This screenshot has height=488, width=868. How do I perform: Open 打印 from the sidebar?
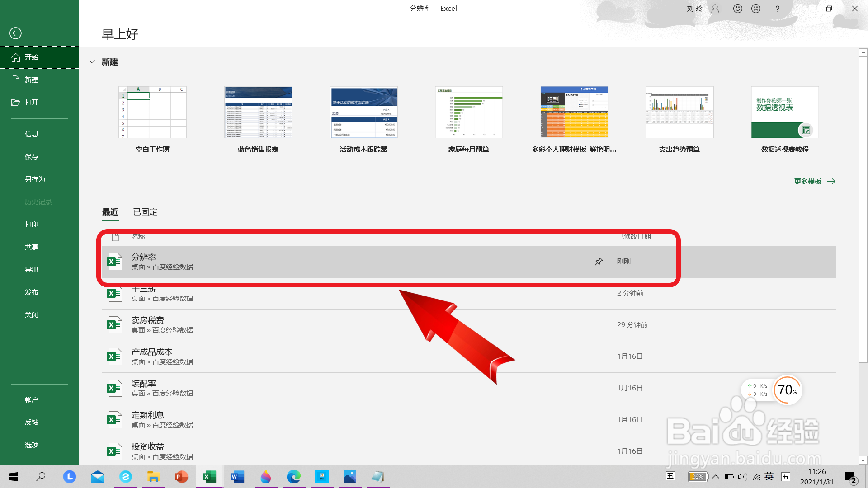(32, 225)
